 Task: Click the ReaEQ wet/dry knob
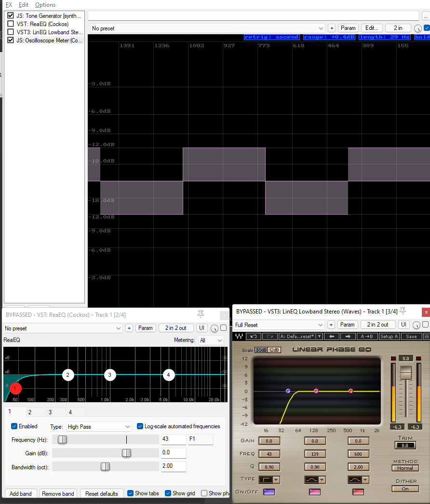coord(215,328)
